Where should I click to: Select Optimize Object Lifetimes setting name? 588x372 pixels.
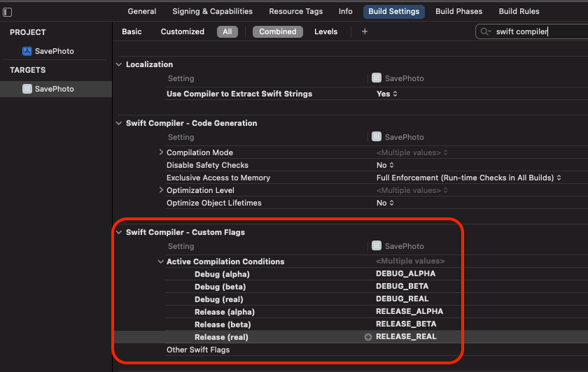pos(213,203)
